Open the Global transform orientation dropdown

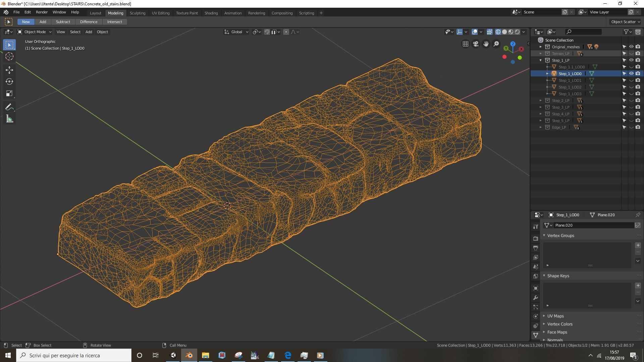[236, 32]
